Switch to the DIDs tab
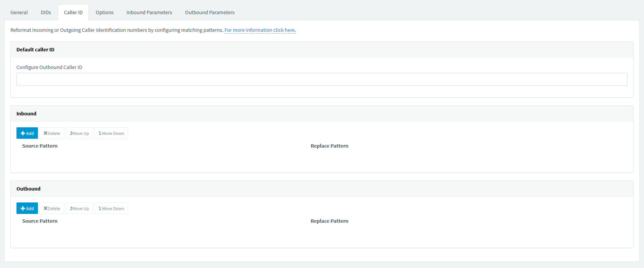Image resolution: width=644 pixels, height=268 pixels. point(46,12)
